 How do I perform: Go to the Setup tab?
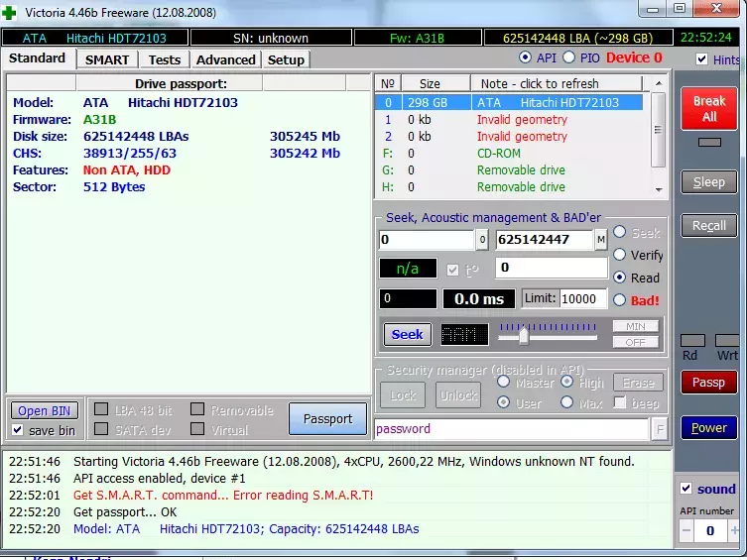286,59
